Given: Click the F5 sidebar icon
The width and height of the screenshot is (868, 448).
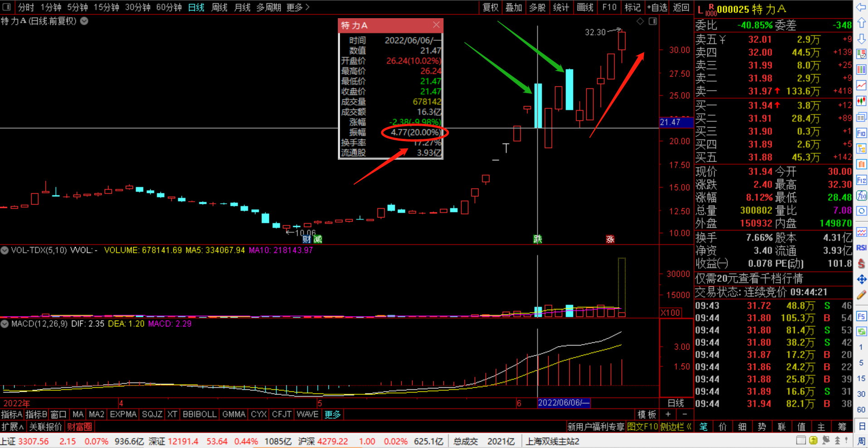Looking at the screenshot, I should (861, 316).
